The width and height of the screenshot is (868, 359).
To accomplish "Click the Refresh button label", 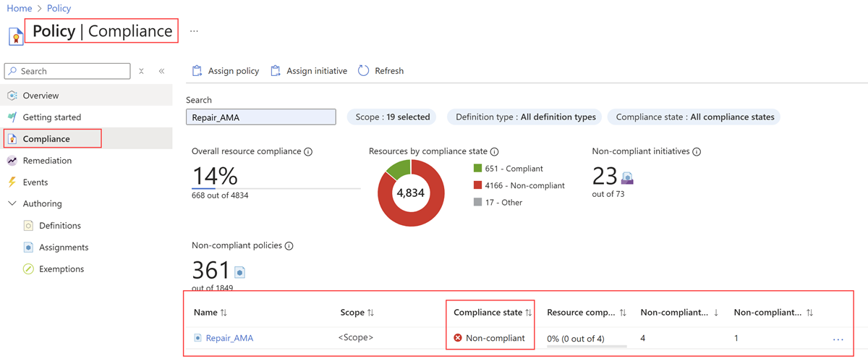I will [x=389, y=71].
